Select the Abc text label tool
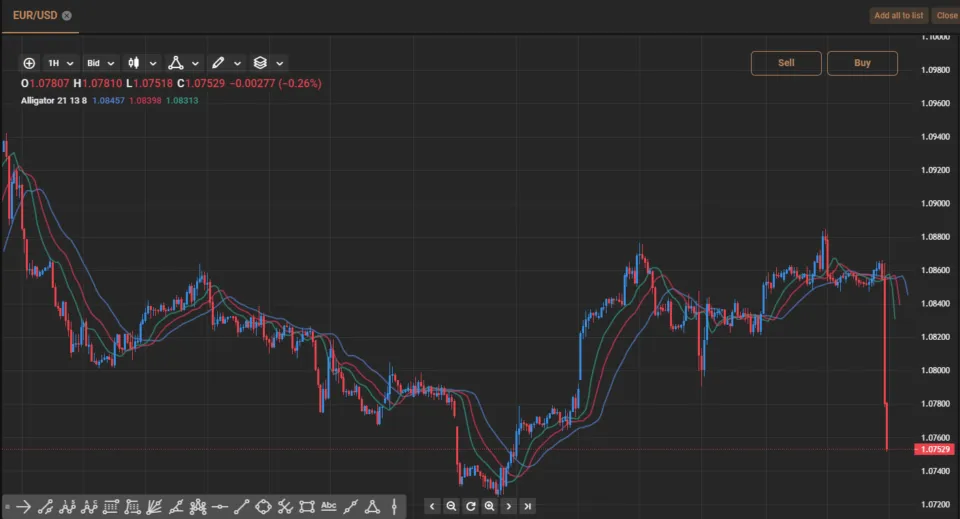The height and width of the screenshot is (519, 960). point(329,506)
